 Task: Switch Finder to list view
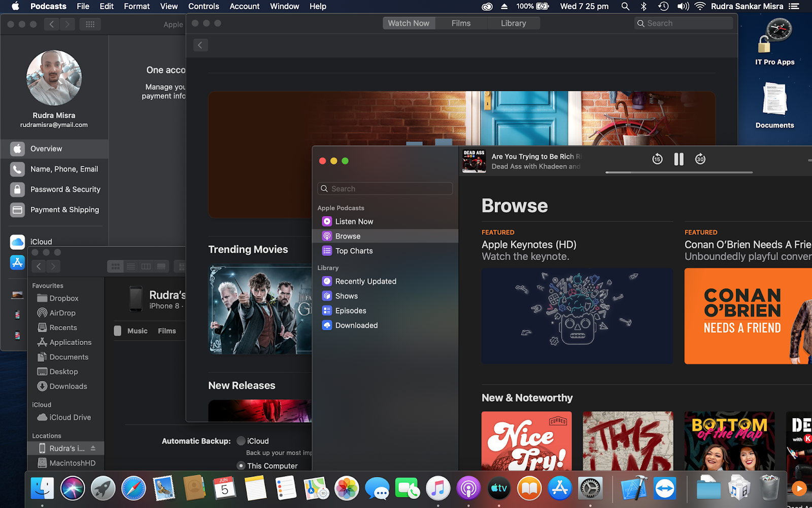(x=131, y=266)
